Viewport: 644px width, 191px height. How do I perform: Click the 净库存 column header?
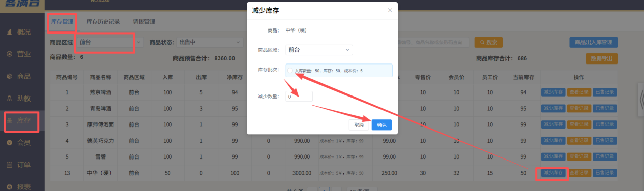[x=235, y=77]
